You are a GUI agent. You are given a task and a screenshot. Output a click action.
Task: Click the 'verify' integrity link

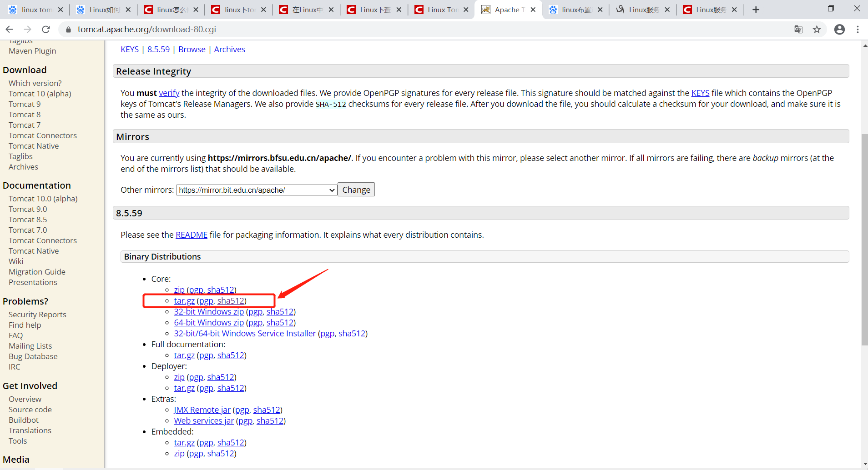point(169,93)
